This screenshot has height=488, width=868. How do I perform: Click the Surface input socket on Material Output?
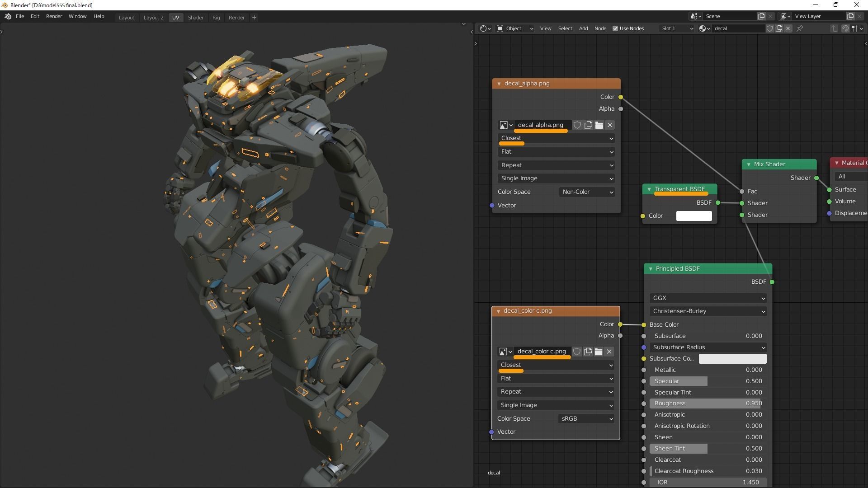click(x=830, y=190)
